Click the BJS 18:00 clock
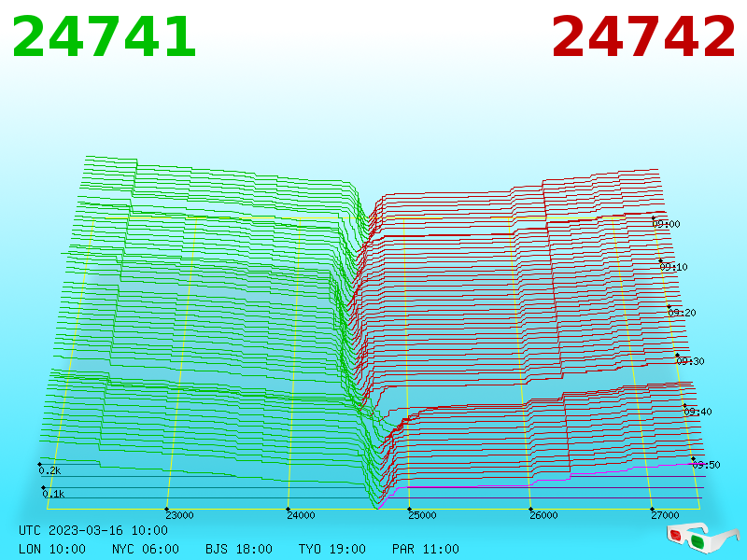Viewport: 747px width, 560px height. coord(239,549)
